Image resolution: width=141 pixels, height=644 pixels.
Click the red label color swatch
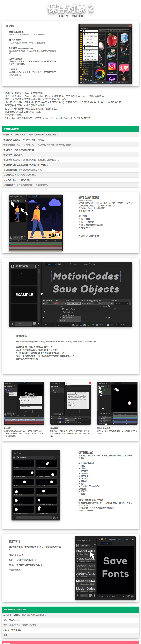tap(58, 304)
